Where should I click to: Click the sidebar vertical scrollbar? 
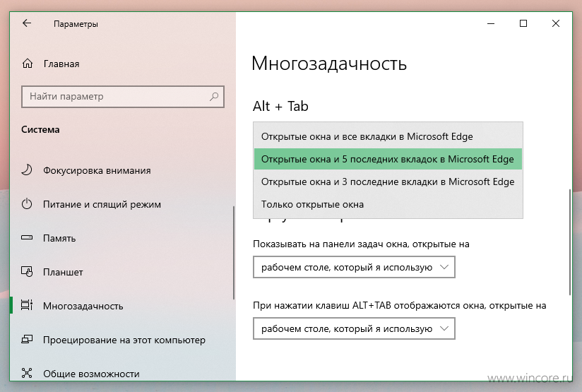(234, 252)
